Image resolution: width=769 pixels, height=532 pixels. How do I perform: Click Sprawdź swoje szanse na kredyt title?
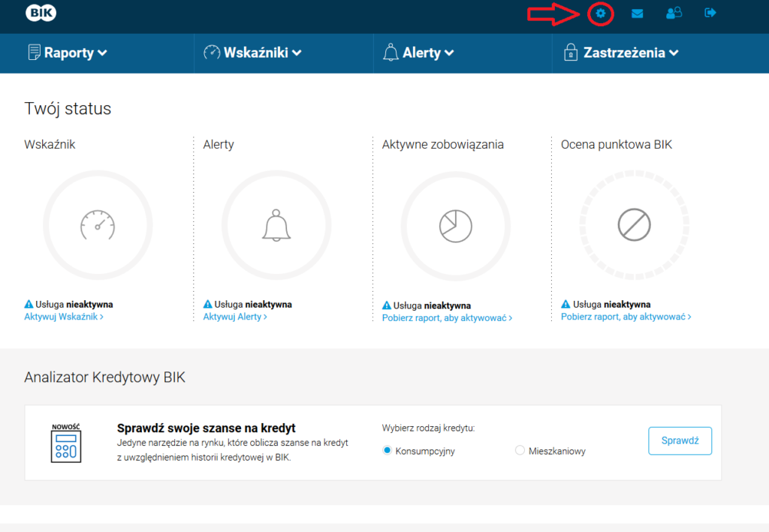[x=206, y=428]
